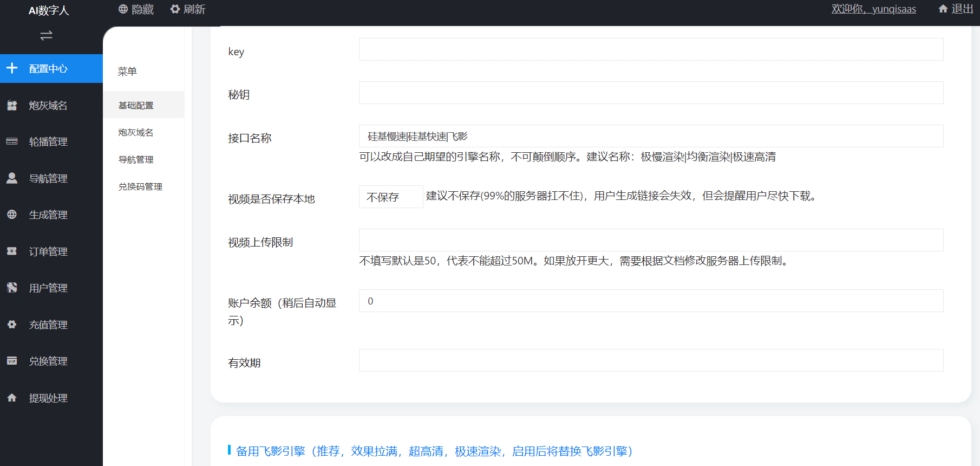Click the 不填写默认是50 hint text
Viewport: 980px width, 466px height.
point(574,261)
